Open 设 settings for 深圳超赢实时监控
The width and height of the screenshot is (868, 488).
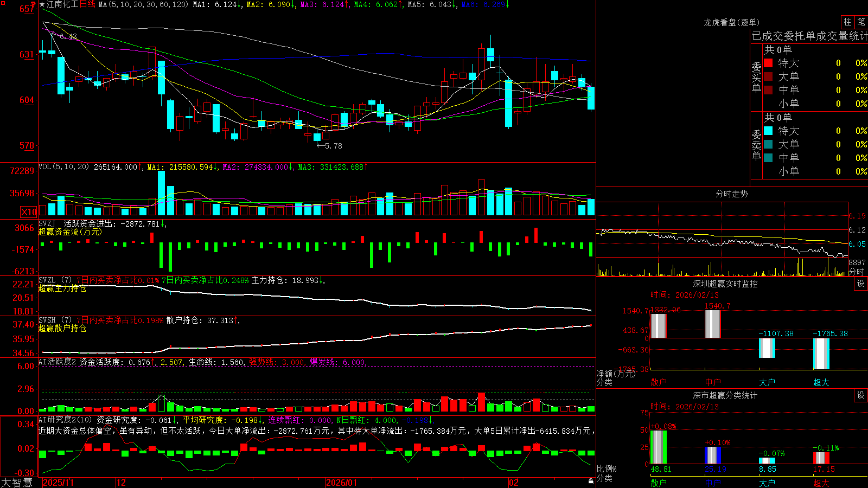tap(861, 284)
